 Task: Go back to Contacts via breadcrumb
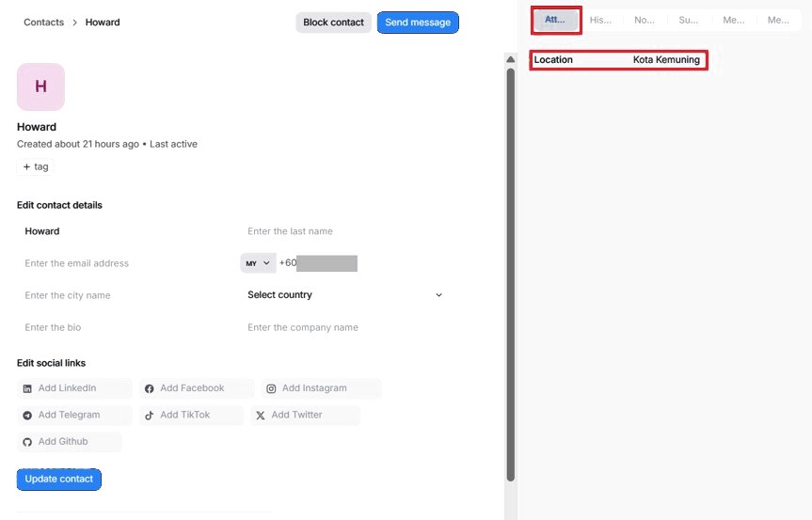[44, 23]
